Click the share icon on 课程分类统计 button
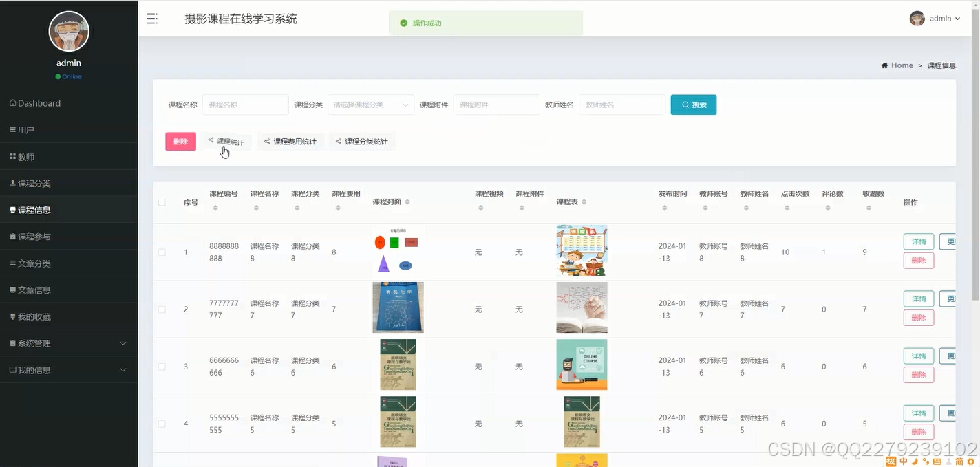 tap(339, 141)
